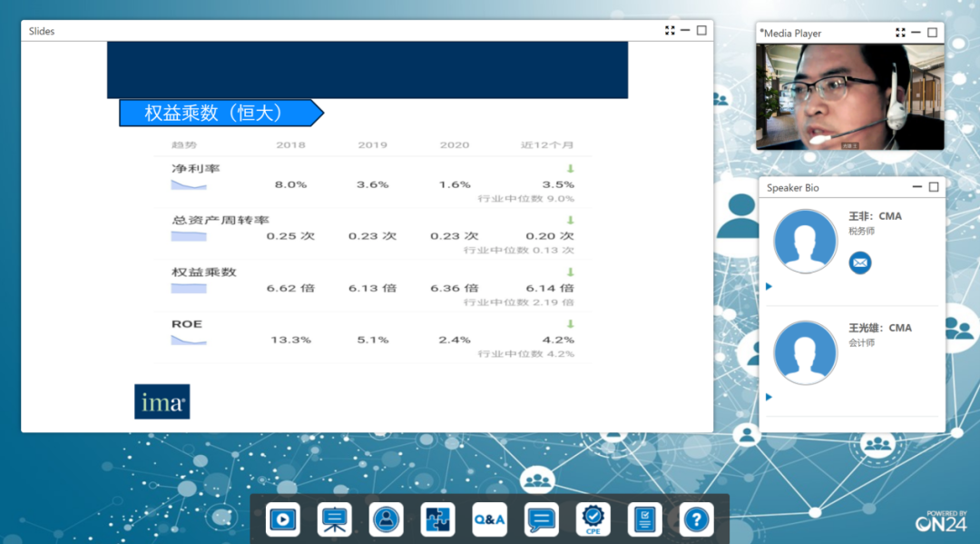Image resolution: width=980 pixels, height=544 pixels.
Task: Open the CPE certification dock icon
Action: point(593,519)
